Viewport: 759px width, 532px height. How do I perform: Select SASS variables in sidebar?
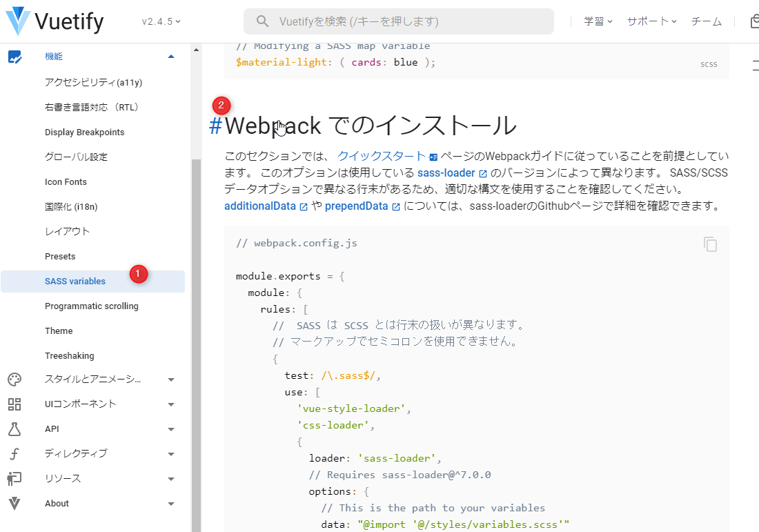pyautogui.click(x=93, y=282)
